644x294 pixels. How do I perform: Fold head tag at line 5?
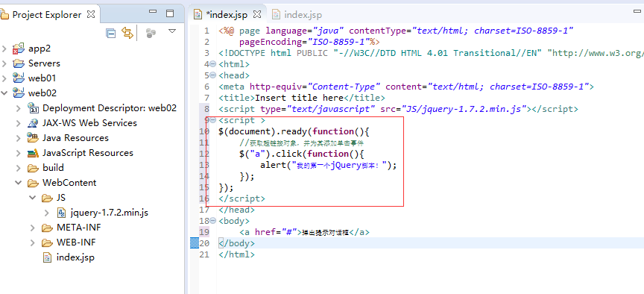pos(212,75)
